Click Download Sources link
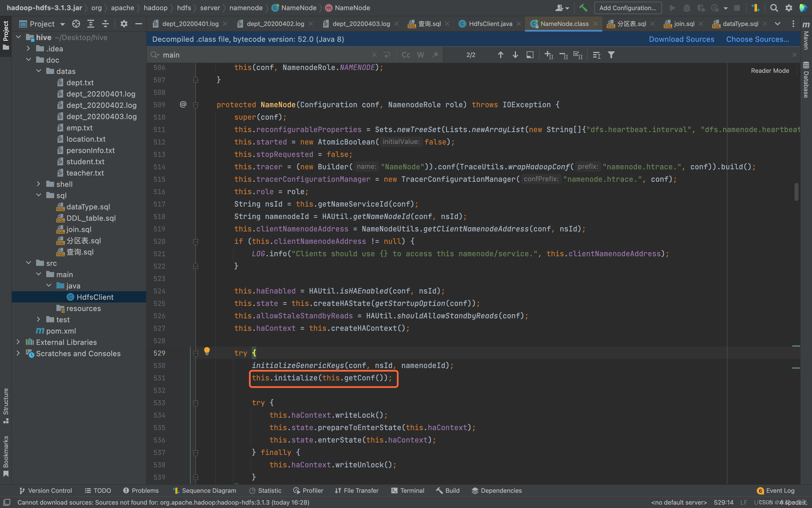Screen dimensions: 812x508 681,39
